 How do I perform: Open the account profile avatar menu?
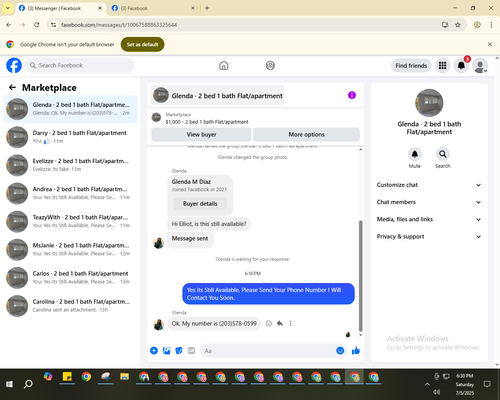[480, 65]
